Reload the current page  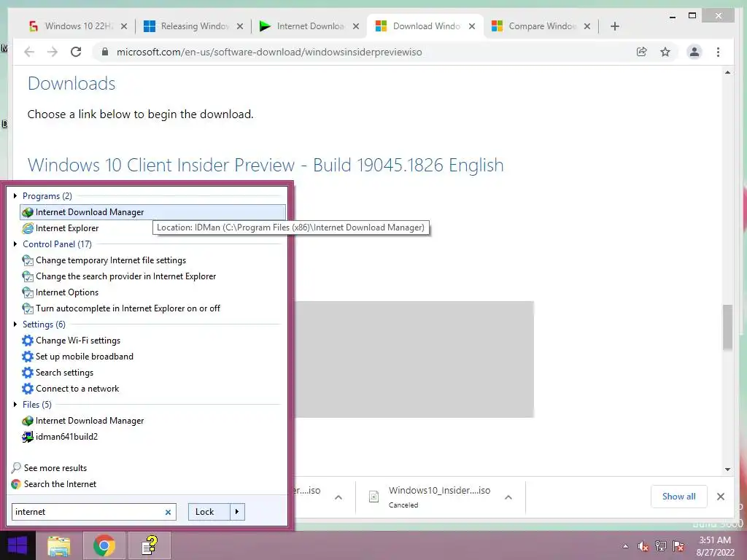point(76,52)
